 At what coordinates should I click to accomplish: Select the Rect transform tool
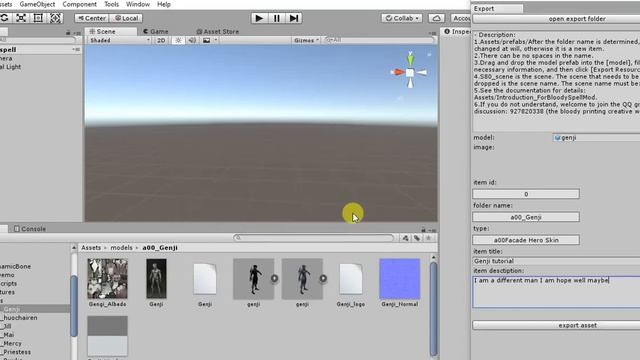pos(38,18)
